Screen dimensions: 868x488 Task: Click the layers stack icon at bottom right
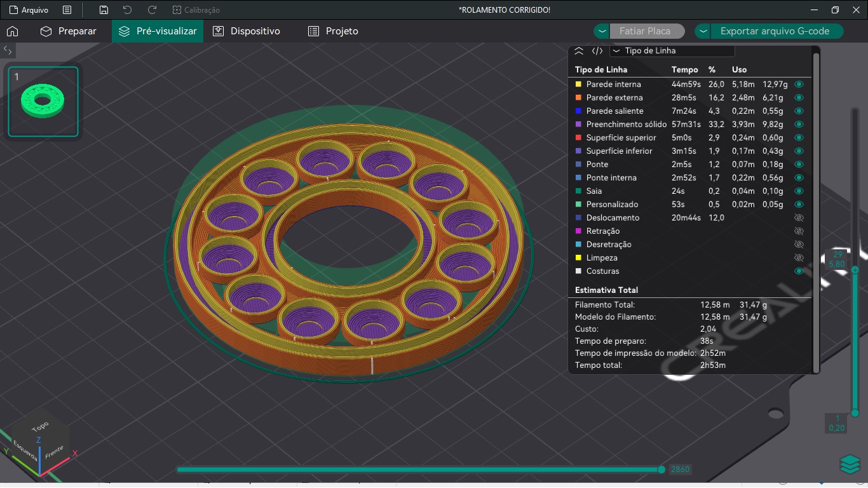850,464
